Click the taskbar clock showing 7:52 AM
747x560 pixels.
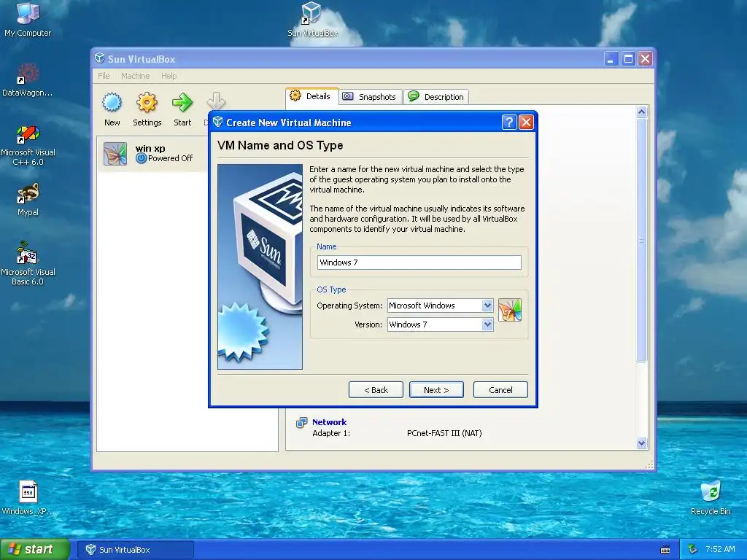pos(720,550)
